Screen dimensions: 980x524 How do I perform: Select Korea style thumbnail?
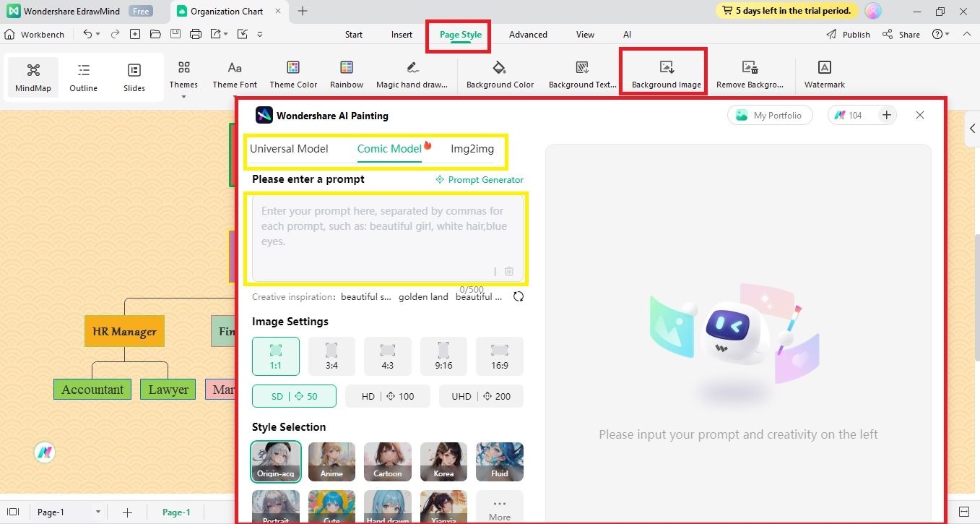[443, 462]
